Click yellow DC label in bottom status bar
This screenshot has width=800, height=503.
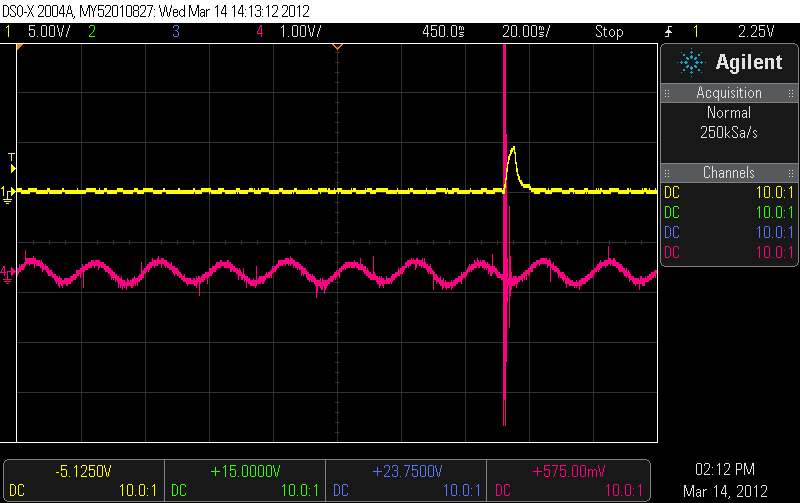click(x=17, y=491)
